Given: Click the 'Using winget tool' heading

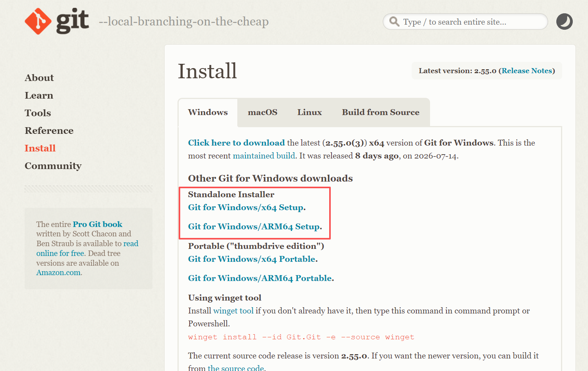Looking at the screenshot, I should [x=224, y=298].
